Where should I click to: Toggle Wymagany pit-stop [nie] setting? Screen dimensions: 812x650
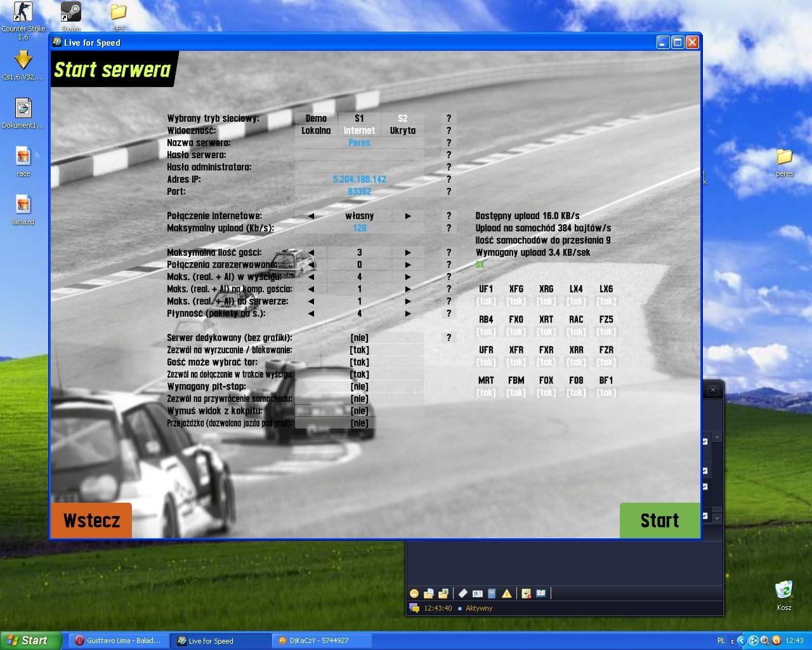359,387
